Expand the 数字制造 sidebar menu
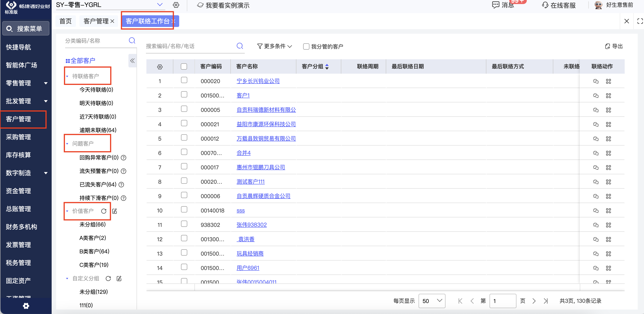Image resolution: width=644 pixels, height=314 pixels. [46, 173]
